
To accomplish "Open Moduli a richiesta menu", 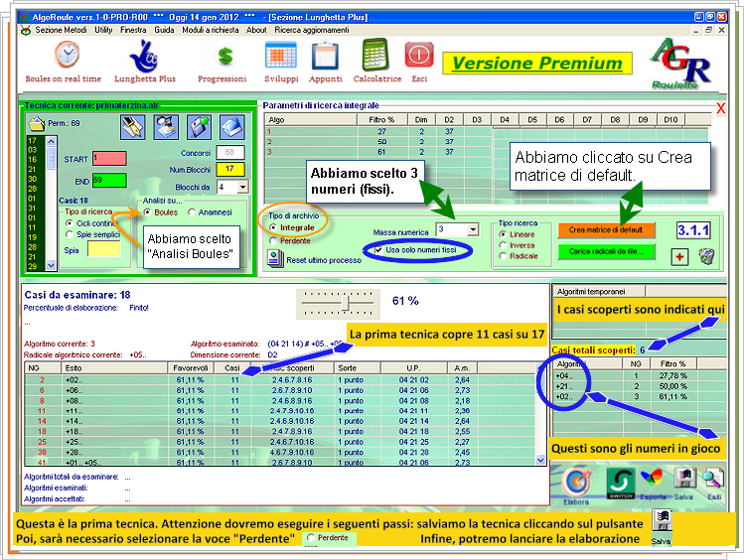I will pos(211,30).
